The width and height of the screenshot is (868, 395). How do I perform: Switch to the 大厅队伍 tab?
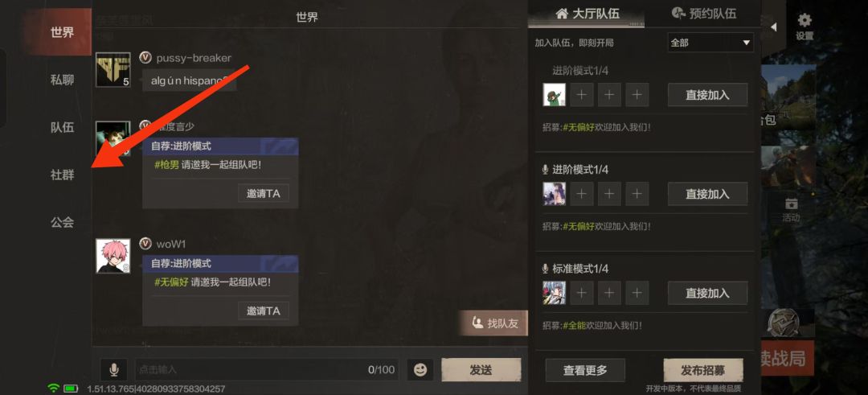pos(587,14)
